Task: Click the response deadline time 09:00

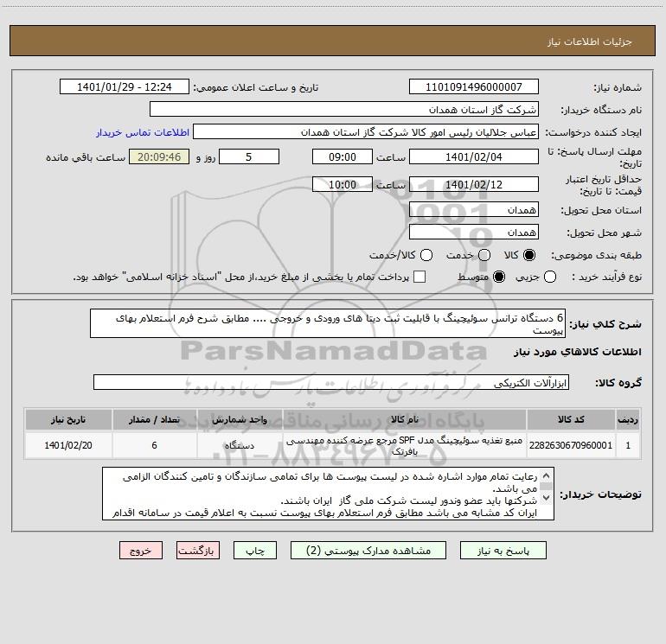Action: (x=343, y=157)
